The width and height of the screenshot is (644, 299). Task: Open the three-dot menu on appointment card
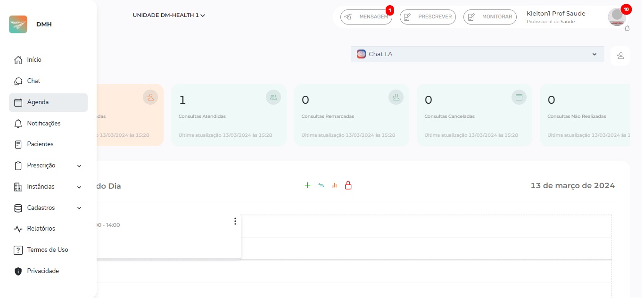(x=235, y=221)
